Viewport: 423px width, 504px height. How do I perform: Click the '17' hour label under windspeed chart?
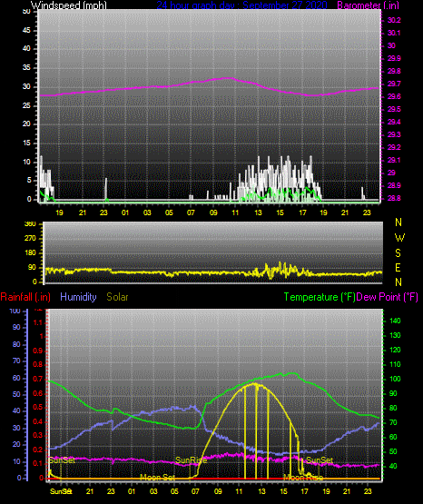(x=302, y=212)
